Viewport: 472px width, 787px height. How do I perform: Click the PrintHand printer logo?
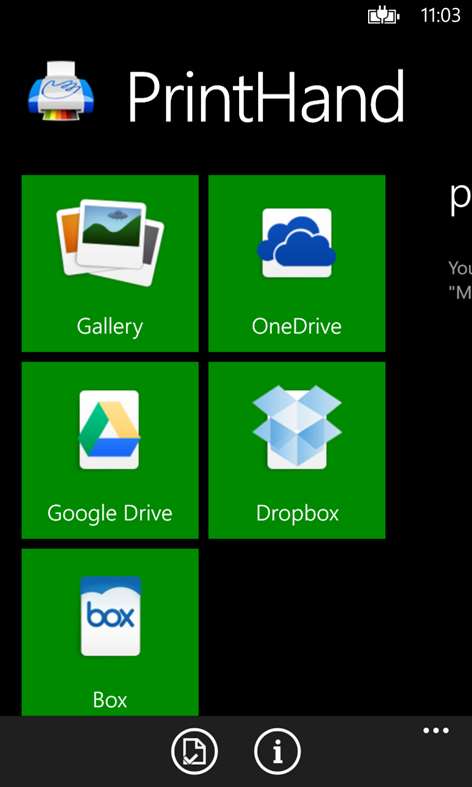(x=61, y=91)
